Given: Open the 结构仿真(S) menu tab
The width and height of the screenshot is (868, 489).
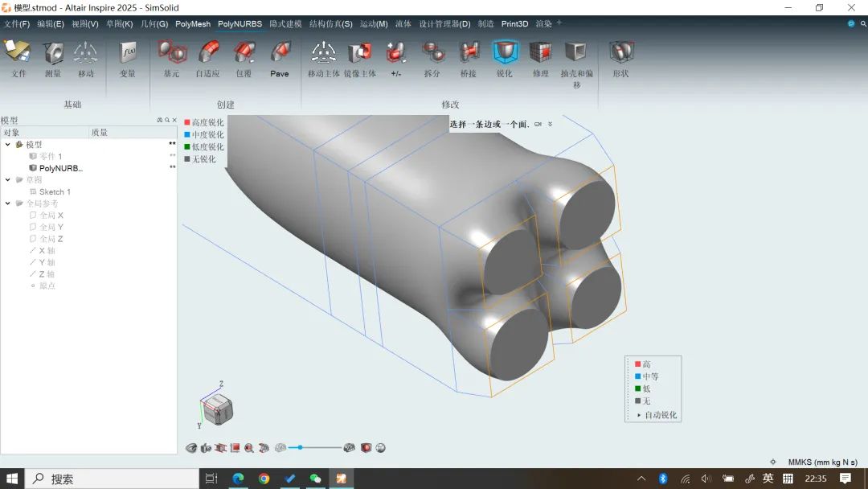Looking at the screenshot, I should [x=330, y=24].
